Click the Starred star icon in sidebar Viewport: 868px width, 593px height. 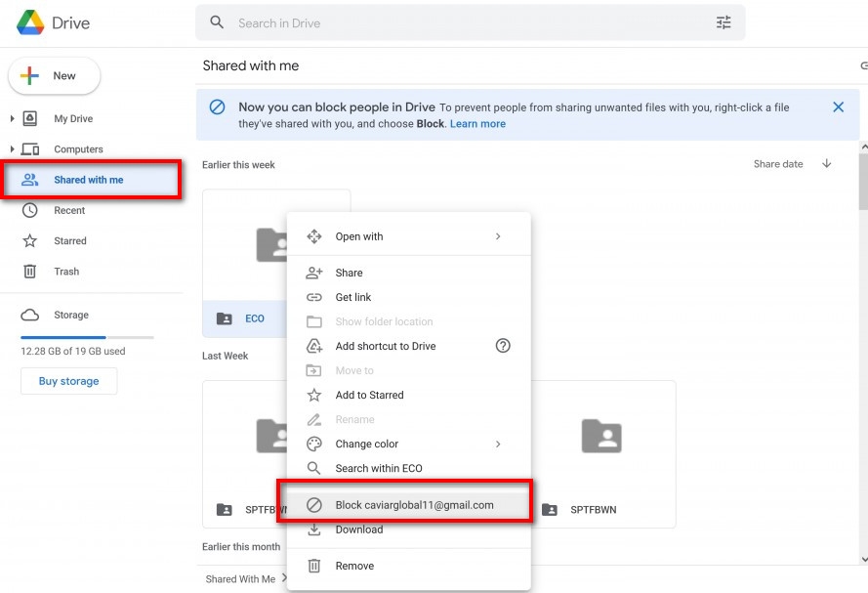click(x=30, y=241)
